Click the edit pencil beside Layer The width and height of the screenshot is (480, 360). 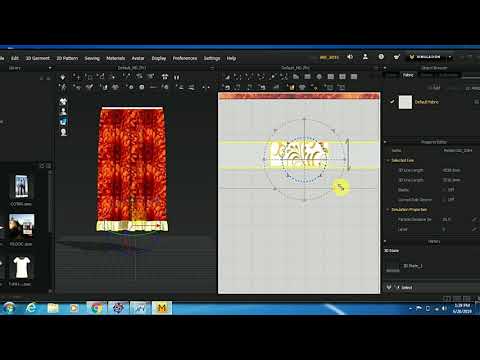click(x=474, y=229)
